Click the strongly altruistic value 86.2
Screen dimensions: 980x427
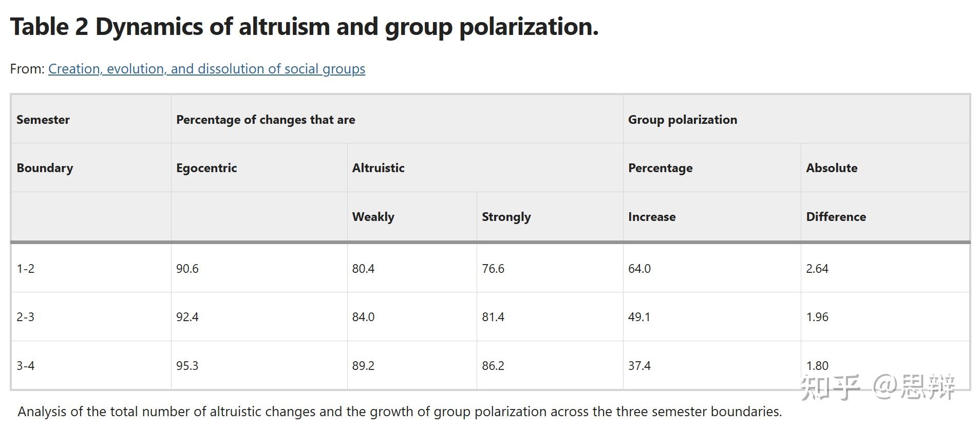tap(493, 366)
